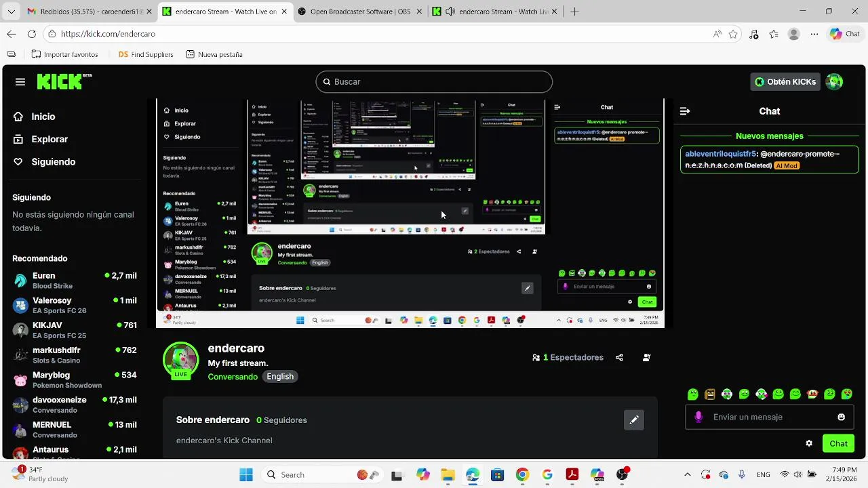
Task: Switch to the second endercaro Stream tab playing audio
Action: [495, 12]
